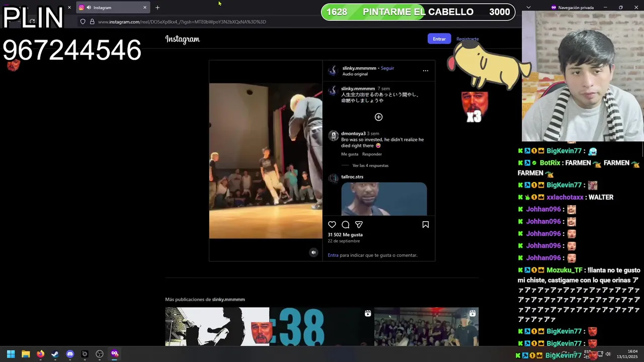Open the black-and-white silhouette post thumbnail

click(x=217, y=327)
